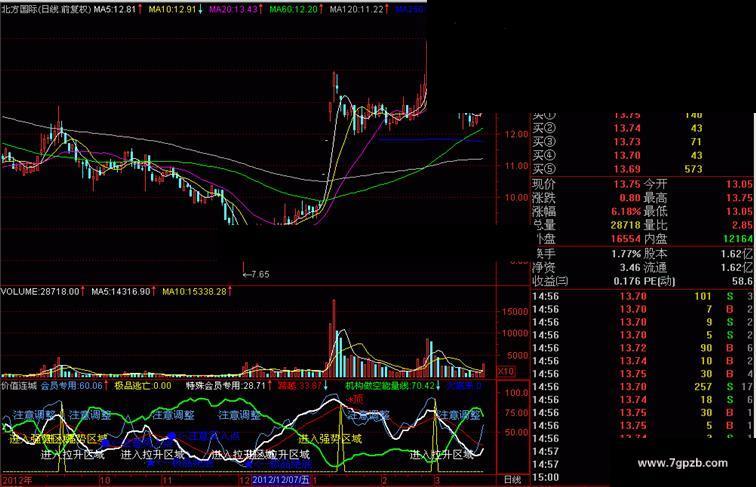
Task: Click the 75.00 indicator axis label
Action: coord(516,413)
